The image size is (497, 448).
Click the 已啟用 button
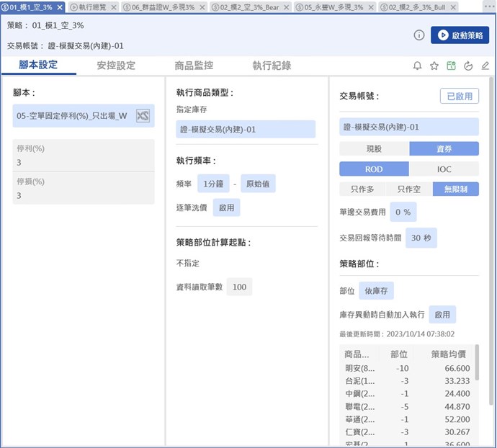pyautogui.click(x=459, y=96)
